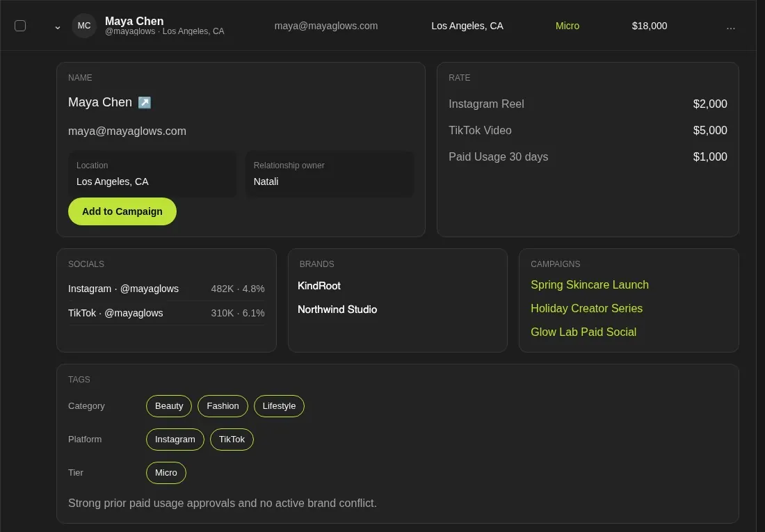Click the Relationship owner field Natali

(x=330, y=175)
